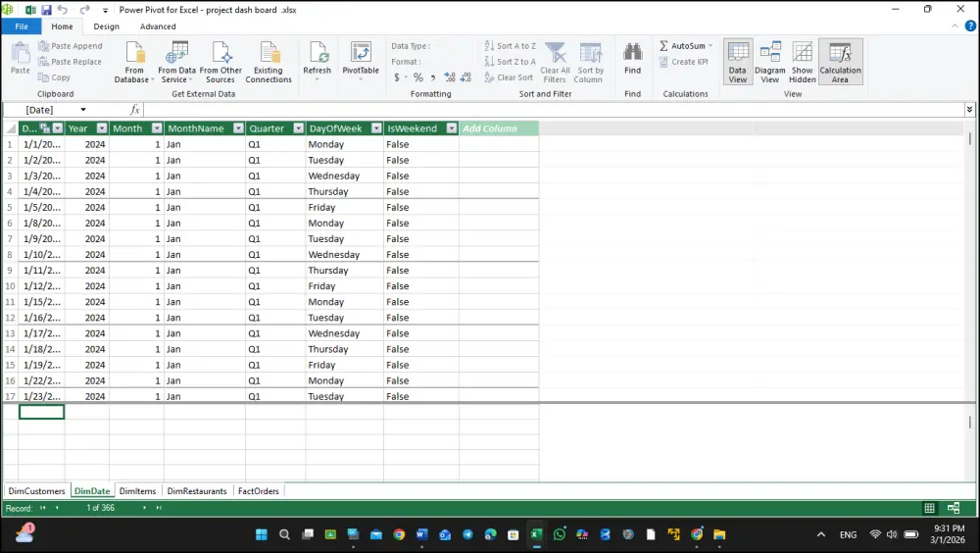
Task: Open From Data Service import option
Action: pyautogui.click(x=176, y=62)
